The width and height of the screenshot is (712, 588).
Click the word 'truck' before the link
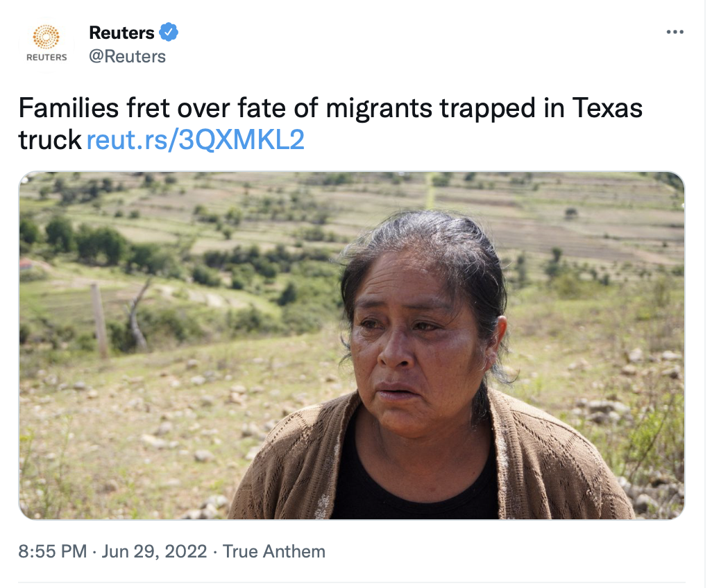(49, 140)
